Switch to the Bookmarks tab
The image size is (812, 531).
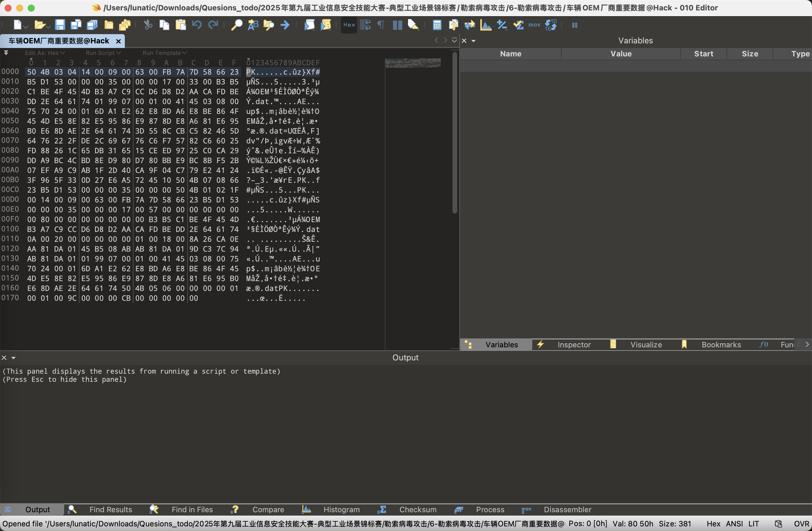(x=714, y=344)
